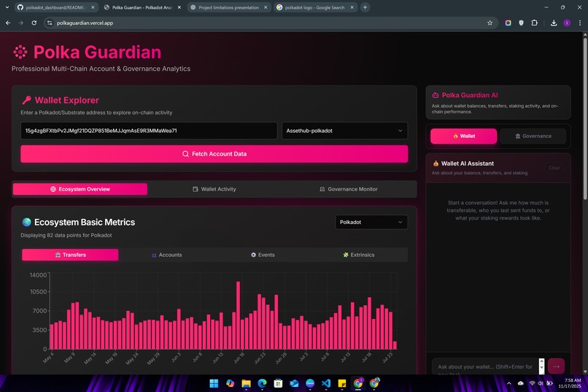588x392 pixels.
Task: Open the purple Chrome profile avatar
Action: click(x=567, y=23)
